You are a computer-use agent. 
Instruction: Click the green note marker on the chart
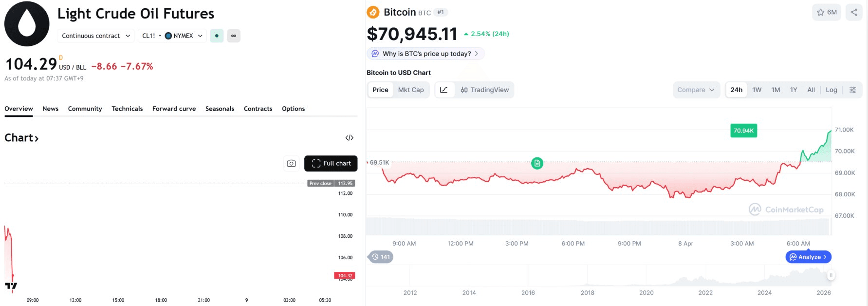point(537,163)
